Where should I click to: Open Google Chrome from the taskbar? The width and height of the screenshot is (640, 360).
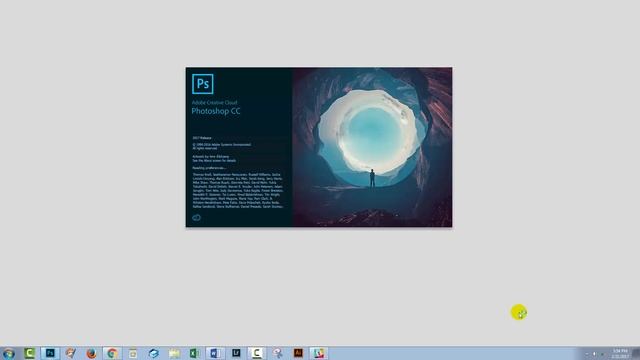[x=112, y=353]
